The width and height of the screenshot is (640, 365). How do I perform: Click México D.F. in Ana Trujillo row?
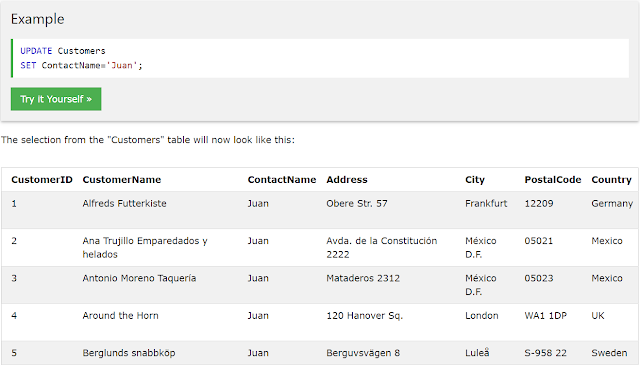click(x=481, y=247)
